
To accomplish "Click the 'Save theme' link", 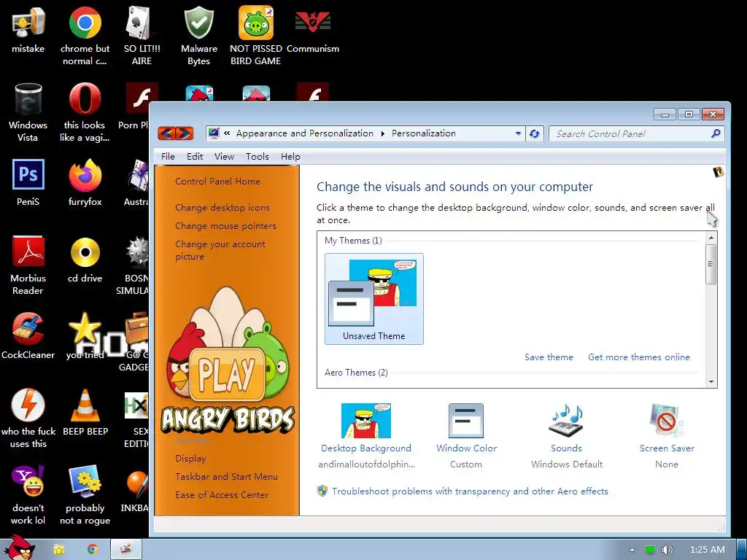I will pyautogui.click(x=549, y=357).
